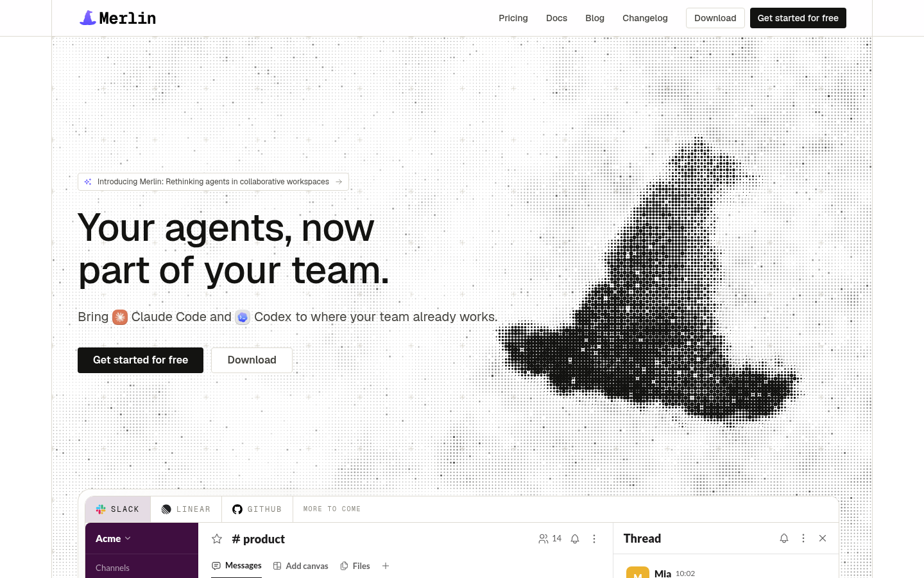The image size is (924, 578).
Task: Click the Channels label in the sidebar
Action: point(112,568)
